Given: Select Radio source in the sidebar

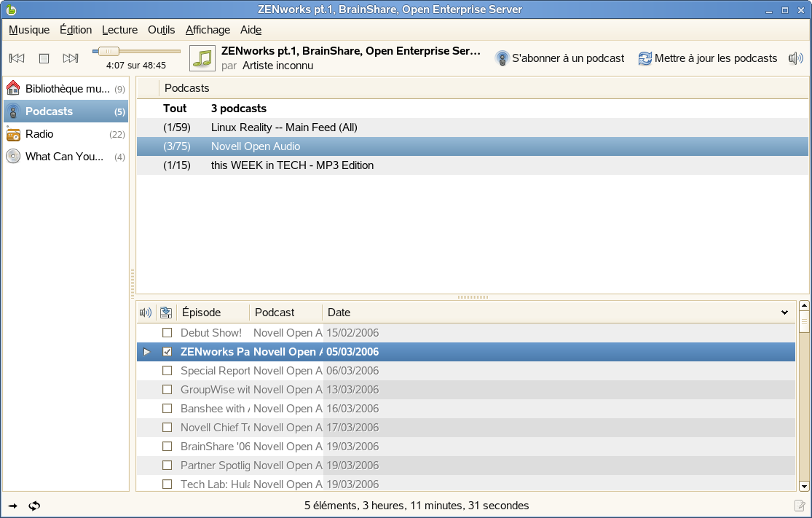Looking at the screenshot, I should [x=66, y=134].
